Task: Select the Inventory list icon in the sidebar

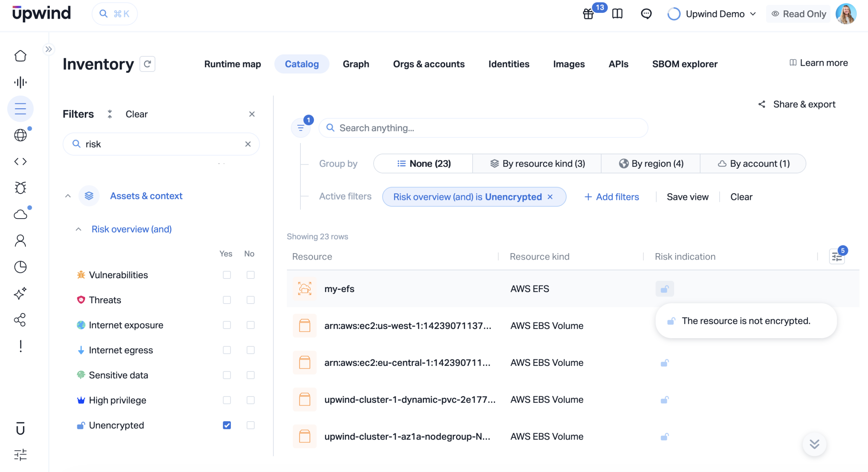Action: (x=20, y=109)
